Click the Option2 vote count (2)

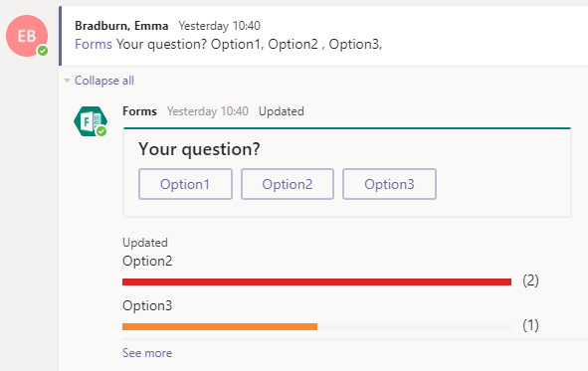click(x=530, y=280)
